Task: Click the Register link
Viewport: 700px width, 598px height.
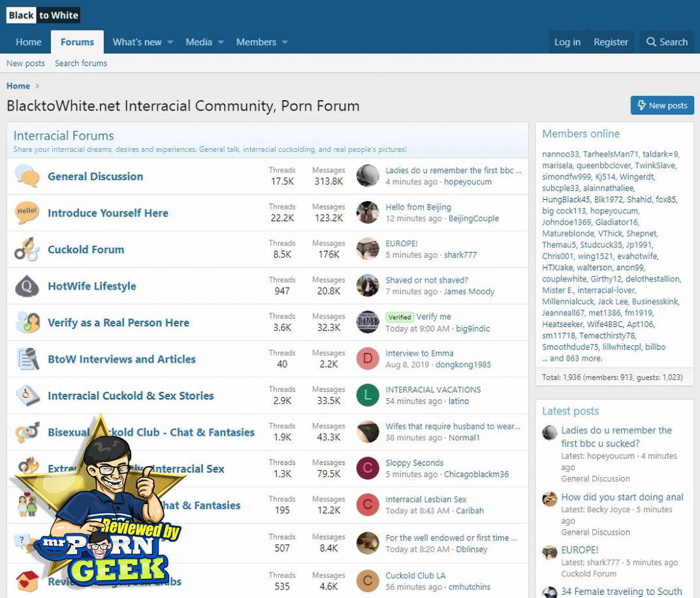Action: pyautogui.click(x=611, y=42)
